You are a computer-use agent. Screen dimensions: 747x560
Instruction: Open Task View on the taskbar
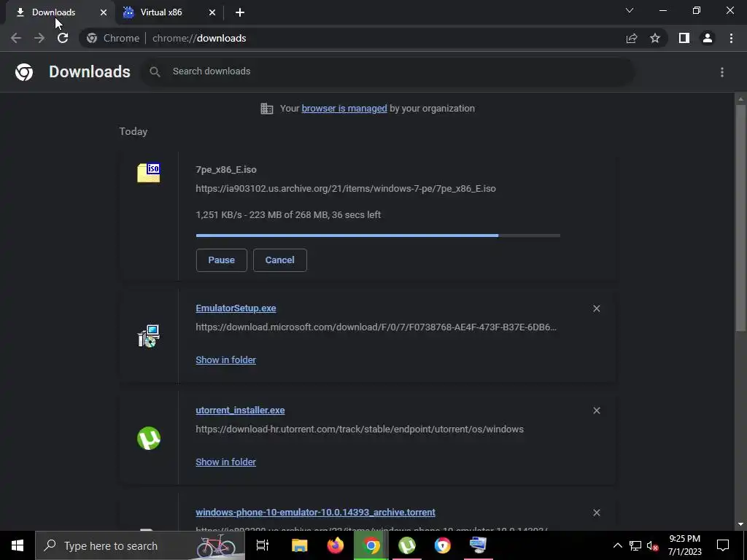(x=263, y=545)
